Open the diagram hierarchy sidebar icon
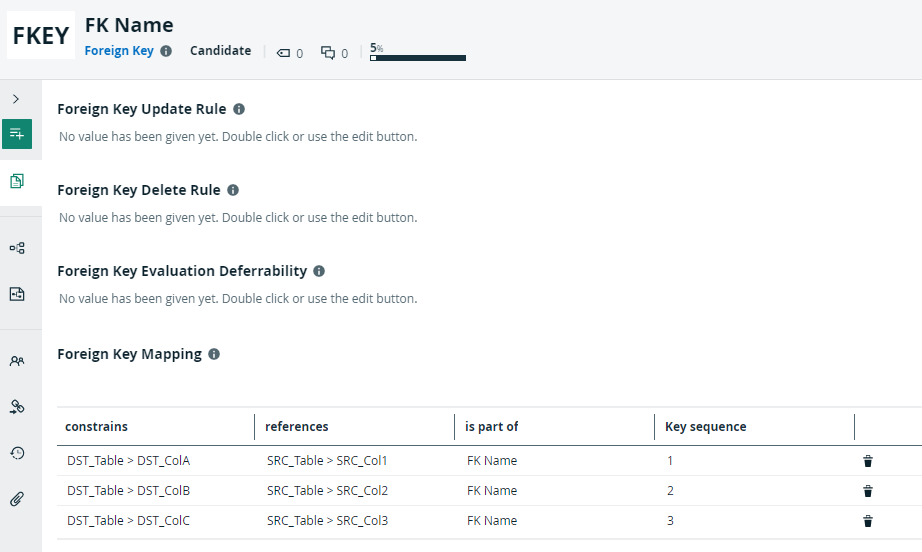The width and height of the screenshot is (922, 552). [x=17, y=248]
